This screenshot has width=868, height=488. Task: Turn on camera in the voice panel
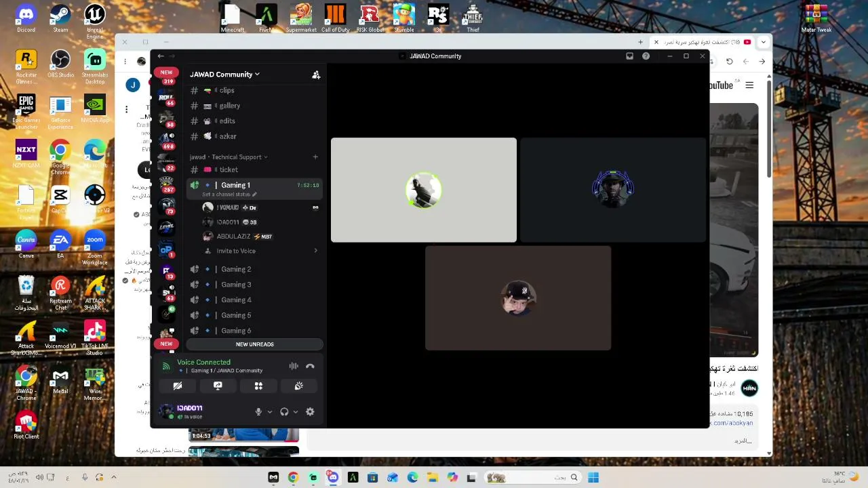coord(178,386)
